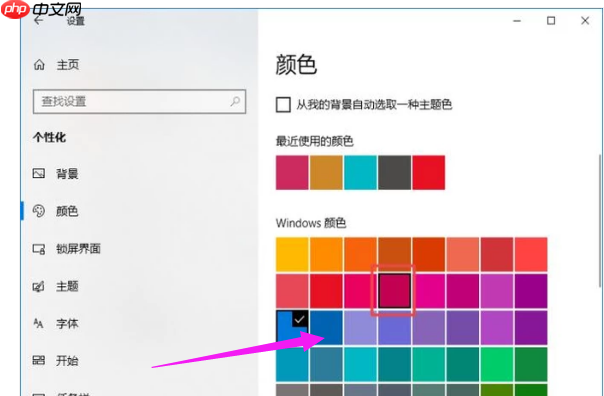
Task: Choose the salmon coral sixth swatch in first row
Action: pyautogui.click(x=463, y=255)
